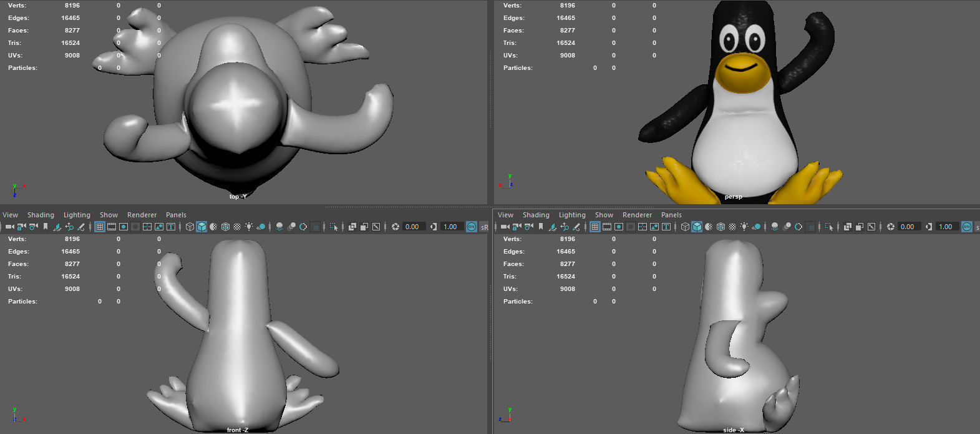
Task: Open Renderer menu of side view panel
Action: [638, 215]
